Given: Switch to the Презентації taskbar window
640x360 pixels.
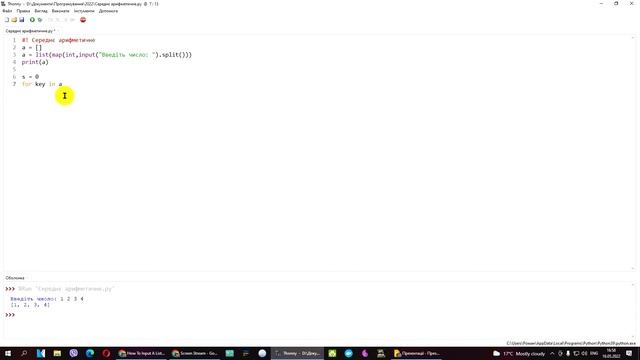Looking at the screenshot, I should [417, 353].
